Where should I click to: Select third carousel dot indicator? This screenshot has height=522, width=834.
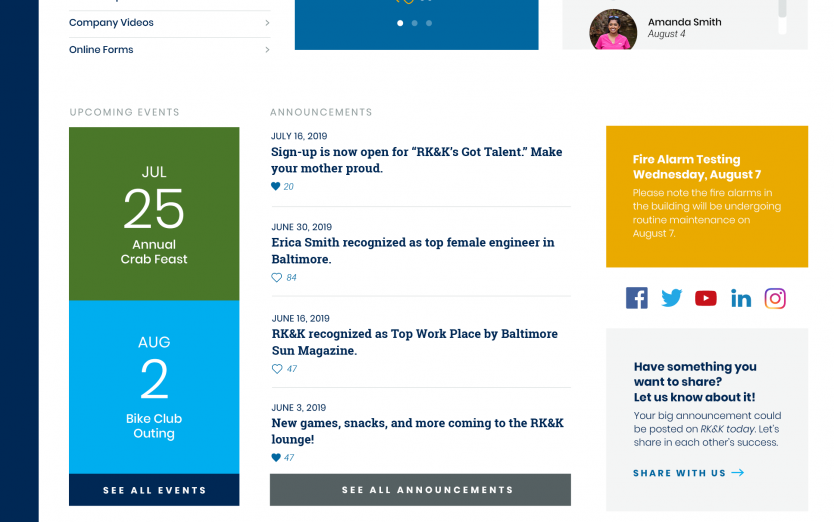click(x=429, y=22)
